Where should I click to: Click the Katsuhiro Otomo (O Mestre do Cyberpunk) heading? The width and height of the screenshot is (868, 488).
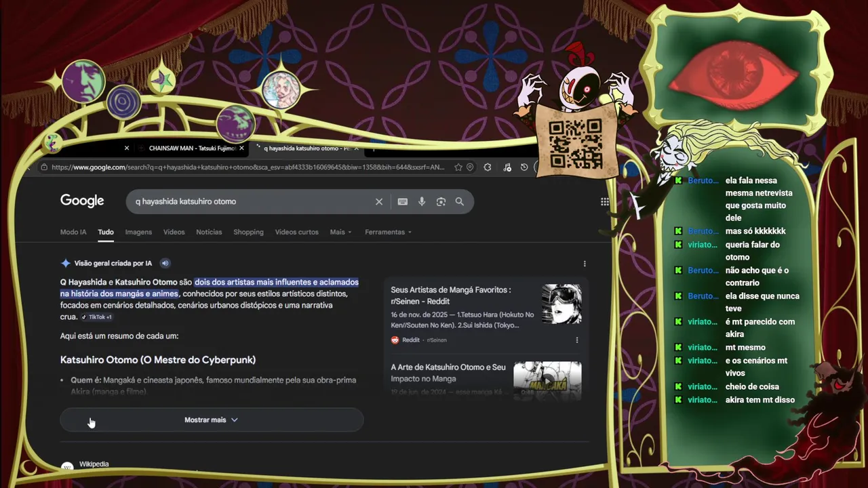point(158,360)
